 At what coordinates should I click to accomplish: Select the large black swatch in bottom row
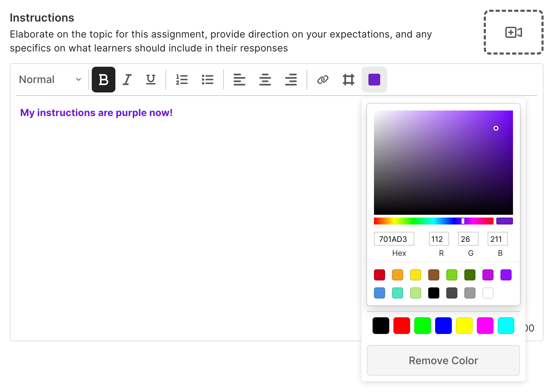381,326
